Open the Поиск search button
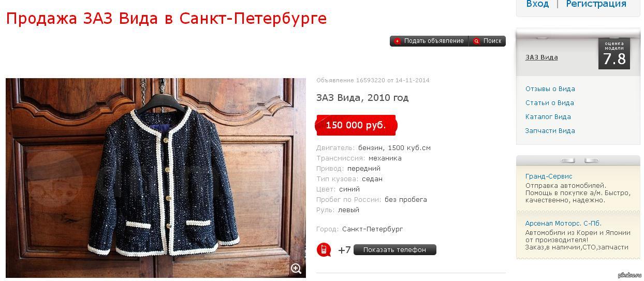The height and width of the screenshot is (281, 644). pyautogui.click(x=487, y=41)
